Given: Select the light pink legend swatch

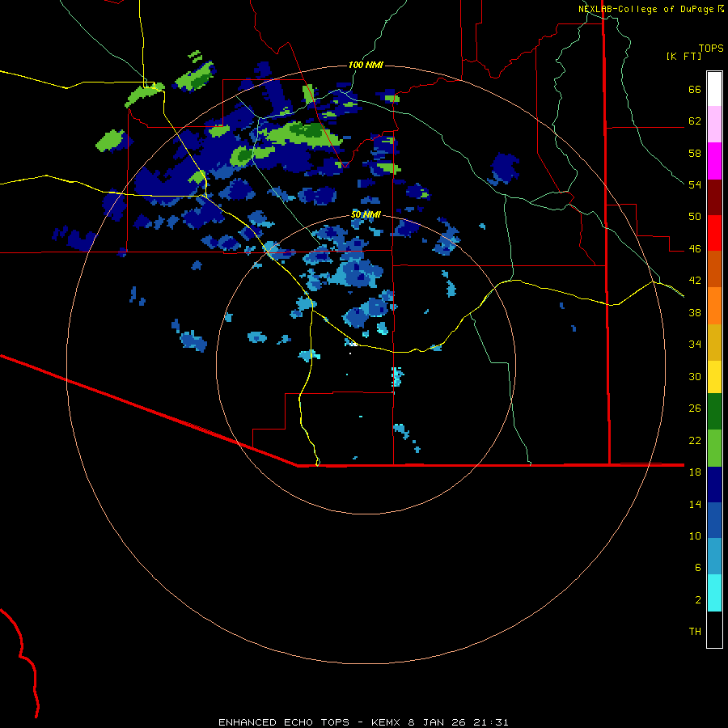Looking at the screenshot, I should (x=714, y=125).
